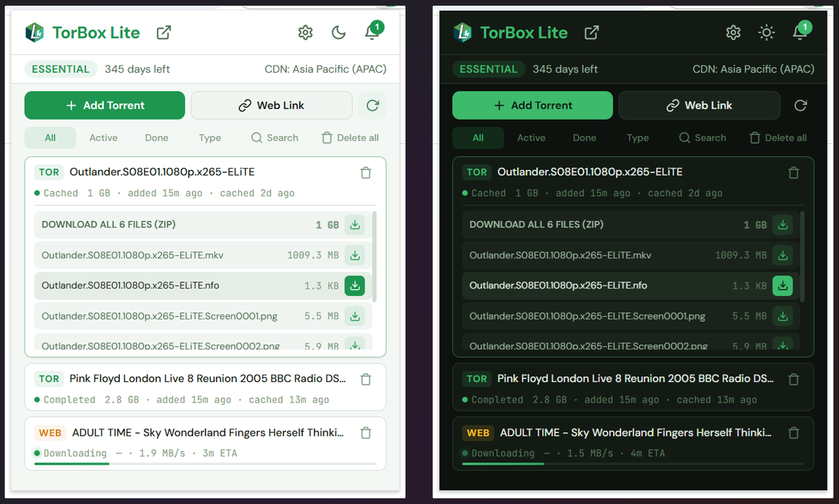Click DOWNLOAD ALL 6 FILES row, dark panel
The image size is (839, 504).
630,225
